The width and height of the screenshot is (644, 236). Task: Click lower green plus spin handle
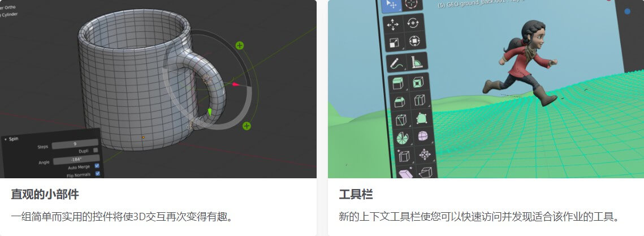[x=247, y=126]
